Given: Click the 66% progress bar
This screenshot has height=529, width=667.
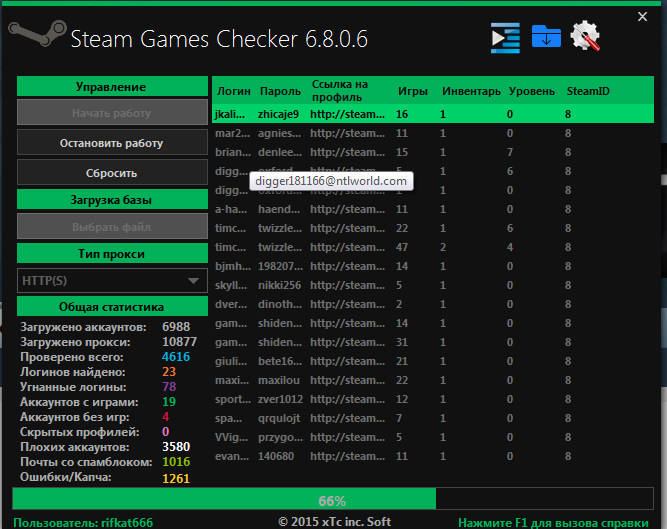Looking at the screenshot, I should [x=333, y=499].
